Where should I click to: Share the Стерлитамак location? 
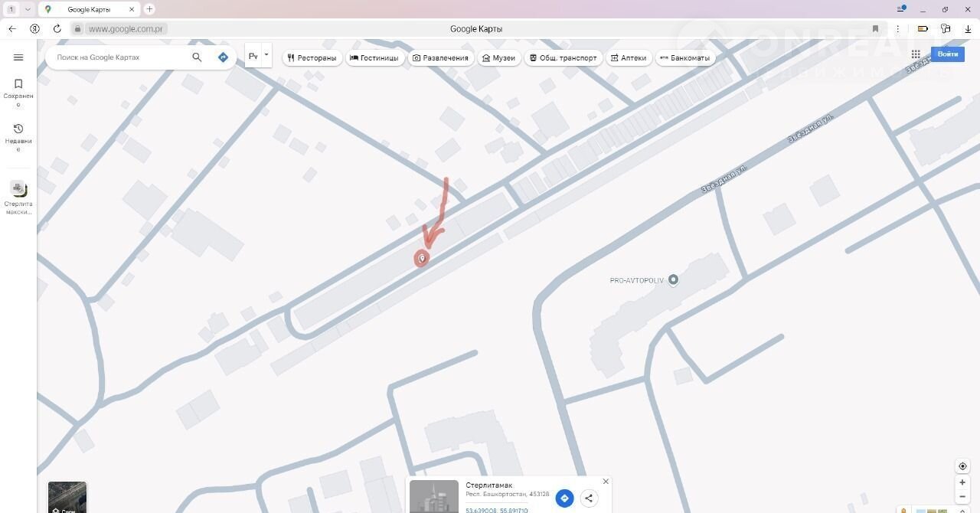tap(589, 498)
